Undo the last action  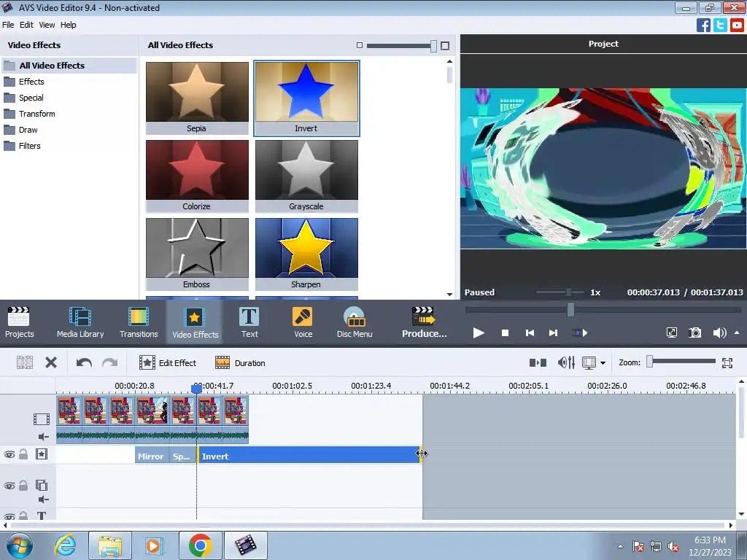pos(84,363)
